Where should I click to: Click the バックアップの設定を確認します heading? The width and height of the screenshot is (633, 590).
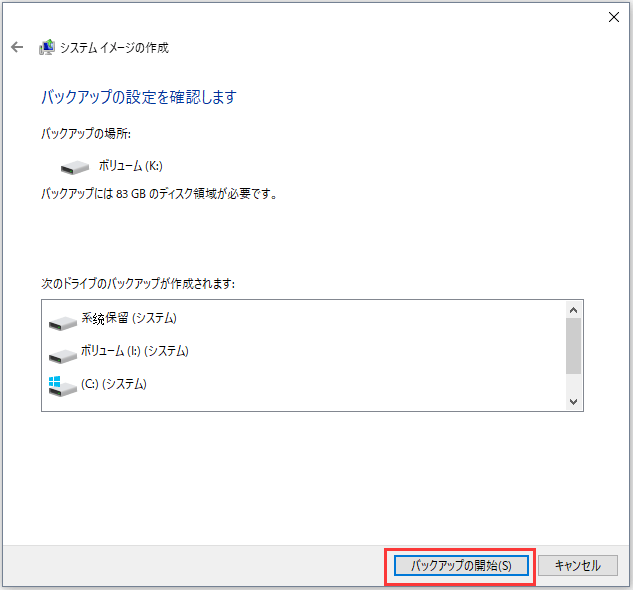point(139,97)
